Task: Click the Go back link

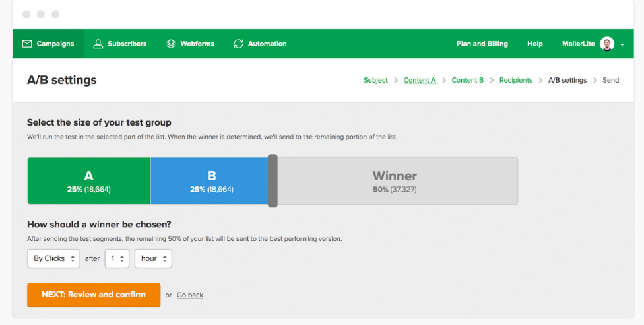Action: [x=190, y=295]
